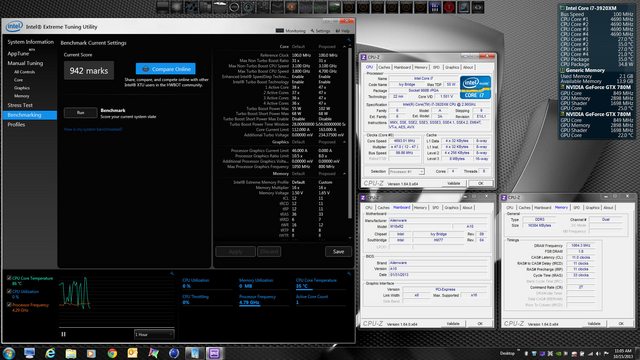The height and width of the screenshot is (360, 640).
Task: Select Stress Test in the sidebar
Action: (x=20, y=105)
